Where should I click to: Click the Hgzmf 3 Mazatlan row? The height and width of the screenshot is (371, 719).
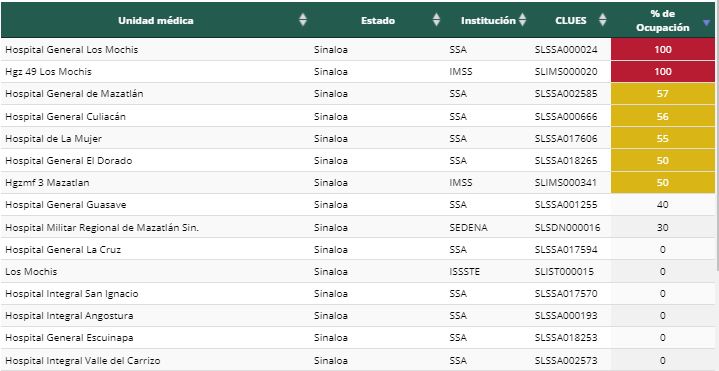358,183
